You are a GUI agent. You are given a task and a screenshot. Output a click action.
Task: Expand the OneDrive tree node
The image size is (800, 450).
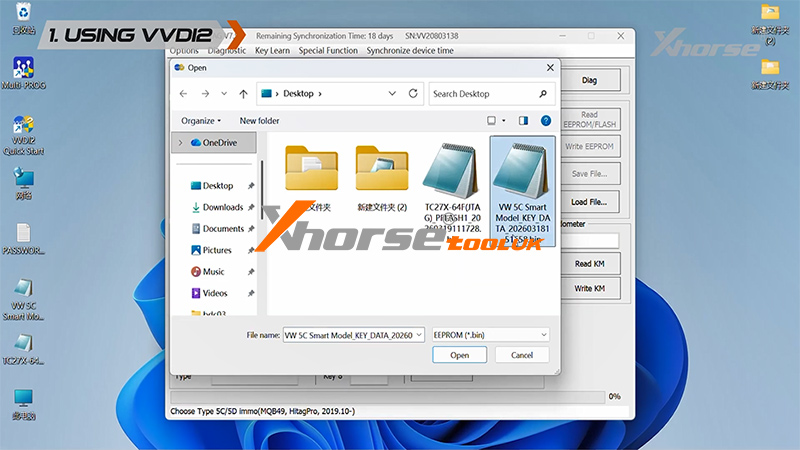[180, 143]
